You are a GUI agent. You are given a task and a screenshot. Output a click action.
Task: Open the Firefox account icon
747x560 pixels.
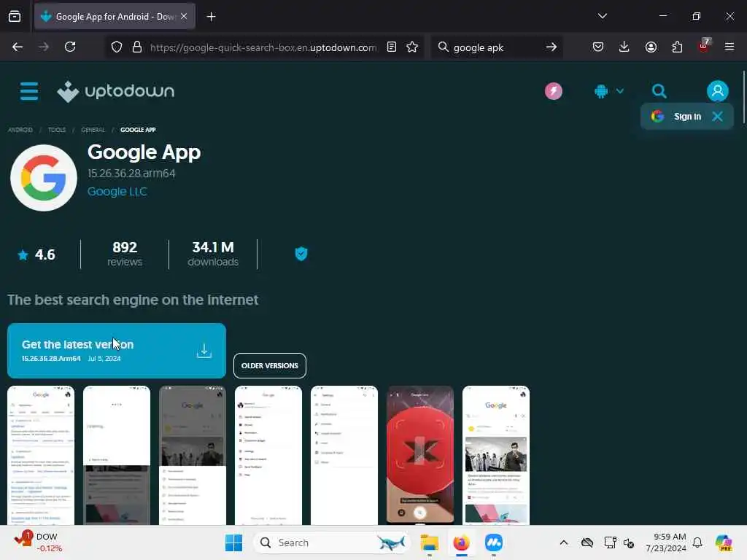tap(651, 47)
